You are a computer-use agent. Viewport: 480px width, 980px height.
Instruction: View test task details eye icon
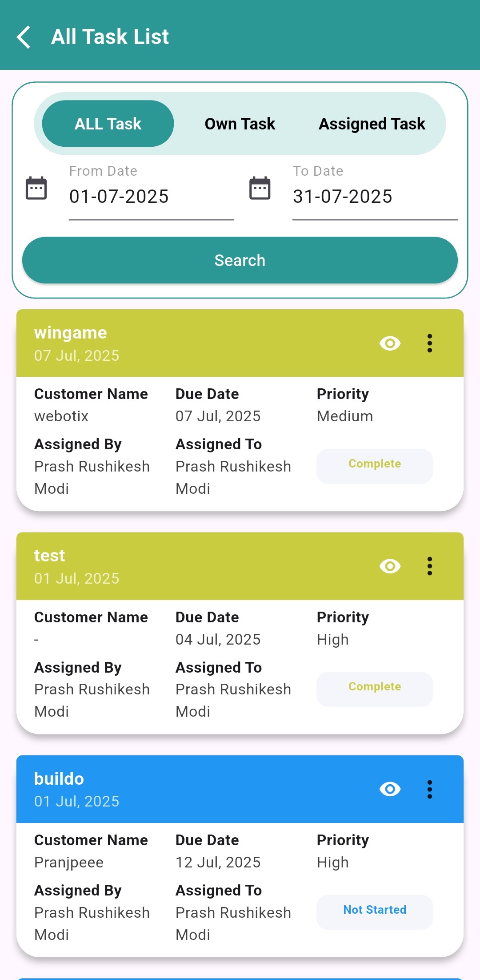[390, 566]
